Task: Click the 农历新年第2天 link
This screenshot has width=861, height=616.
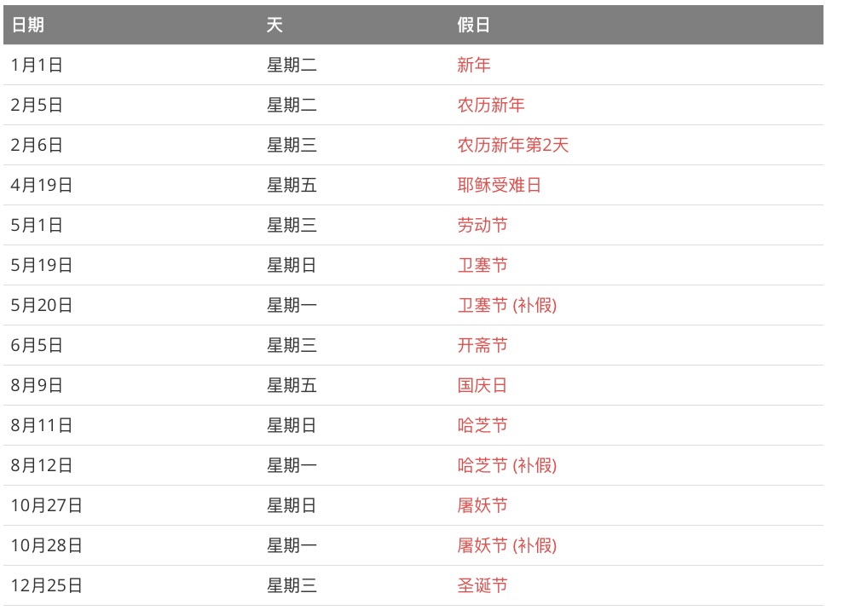Action: pos(512,145)
